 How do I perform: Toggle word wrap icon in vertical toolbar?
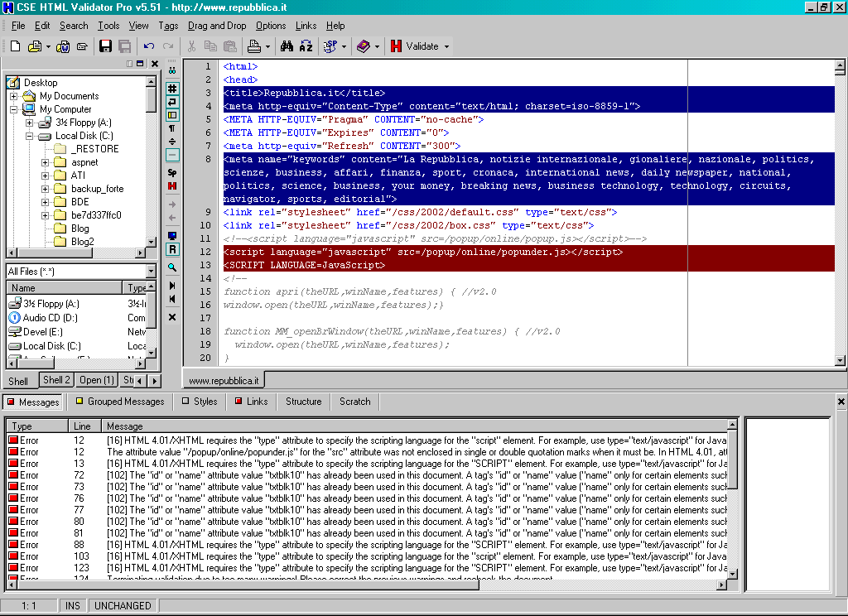(x=172, y=102)
